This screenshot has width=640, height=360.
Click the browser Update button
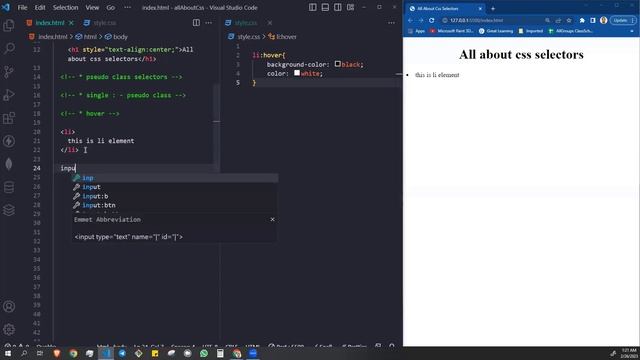click(623, 20)
